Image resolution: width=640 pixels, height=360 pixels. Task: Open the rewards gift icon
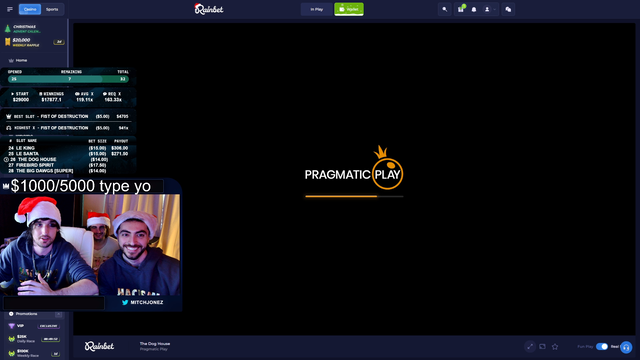click(x=461, y=9)
